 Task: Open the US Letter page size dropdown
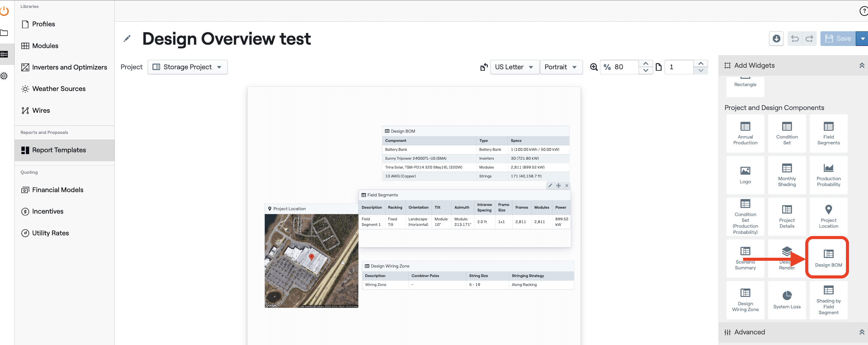514,67
